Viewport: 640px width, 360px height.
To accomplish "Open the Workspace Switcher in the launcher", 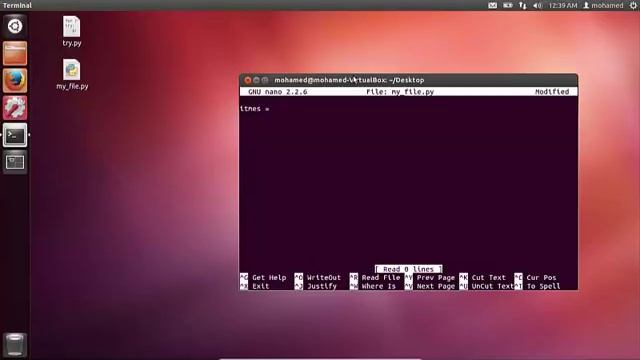I will (15, 162).
